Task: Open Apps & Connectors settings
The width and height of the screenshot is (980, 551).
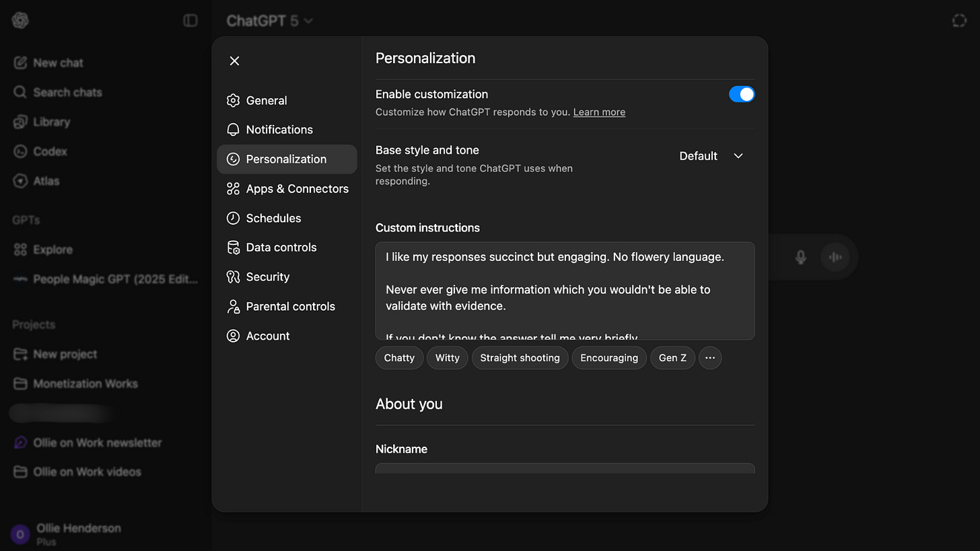Action: (287, 189)
